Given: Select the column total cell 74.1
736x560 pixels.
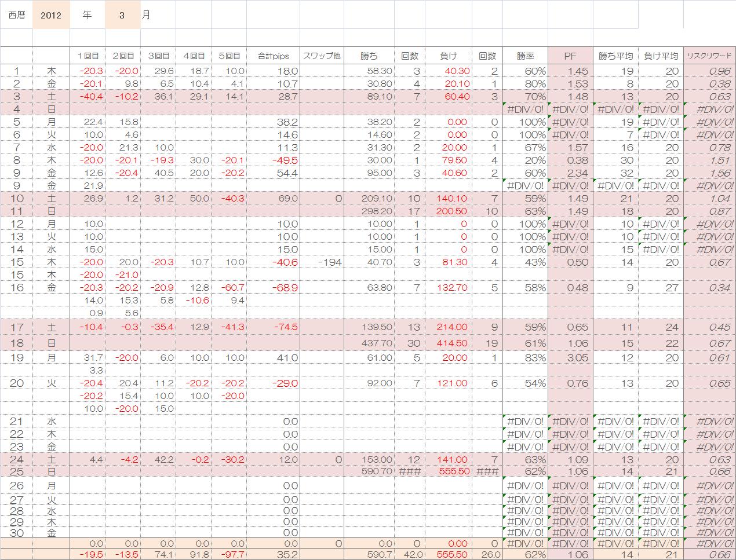Looking at the screenshot, I should click(158, 554).
